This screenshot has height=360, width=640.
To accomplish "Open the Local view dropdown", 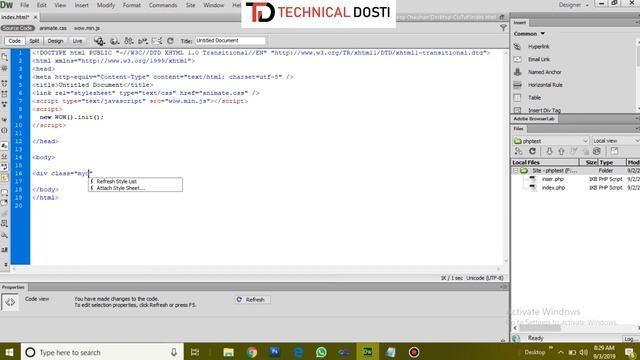I will click(x=616, y=141).
